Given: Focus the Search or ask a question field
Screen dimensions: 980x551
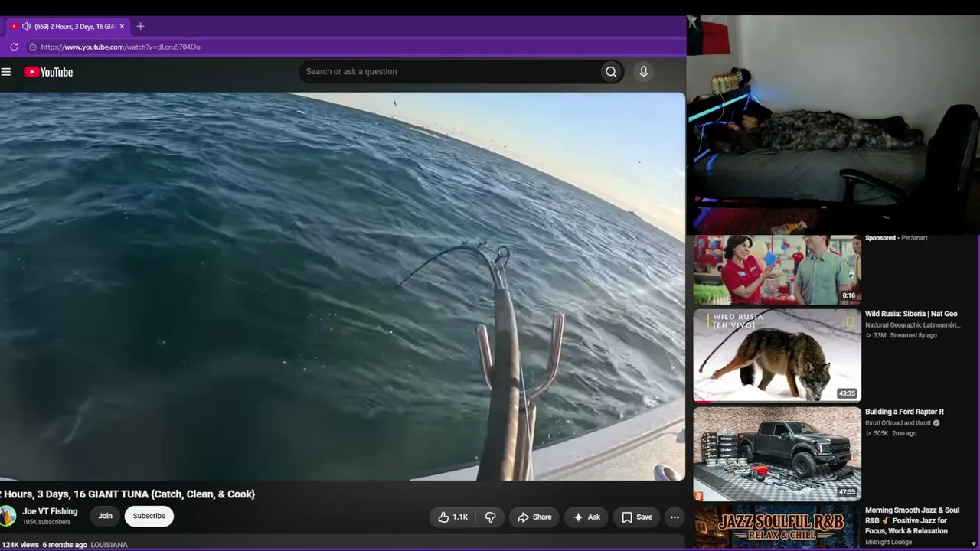Looking at the screenshot, I should 450,72.
